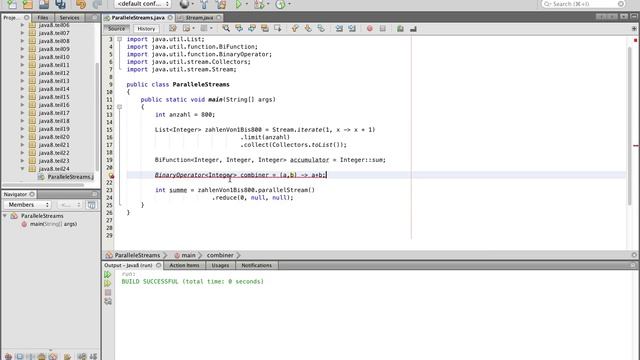Screen dimensions: 640x360
Task: Click the Previous Bookmark icon
Action: [x=295, y=29]
